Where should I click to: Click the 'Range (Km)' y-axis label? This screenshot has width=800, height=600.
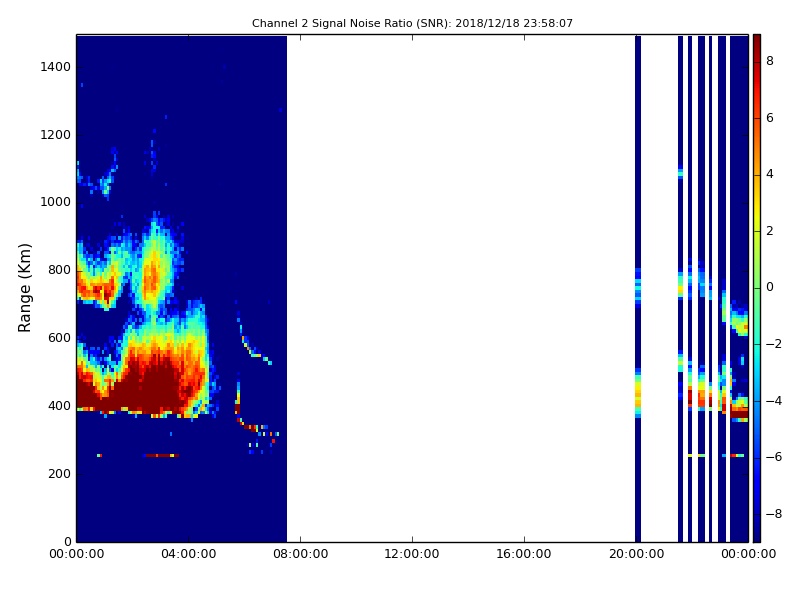pos(24,288)
